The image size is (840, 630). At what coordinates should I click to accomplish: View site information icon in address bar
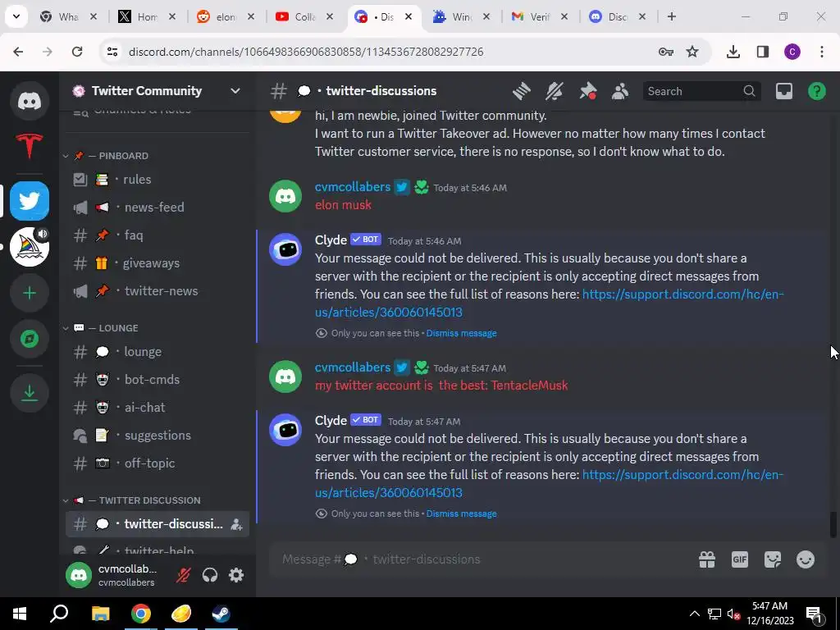point(112,52)
